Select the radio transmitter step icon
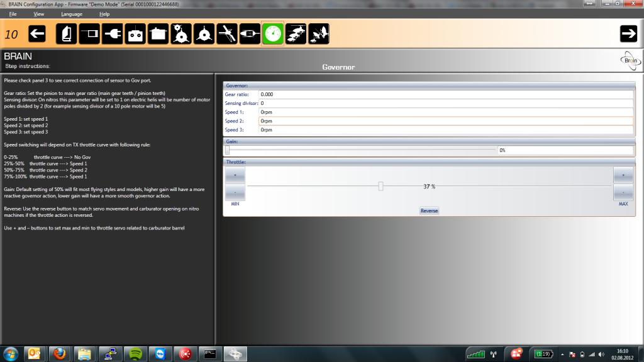 click(135, 34)
